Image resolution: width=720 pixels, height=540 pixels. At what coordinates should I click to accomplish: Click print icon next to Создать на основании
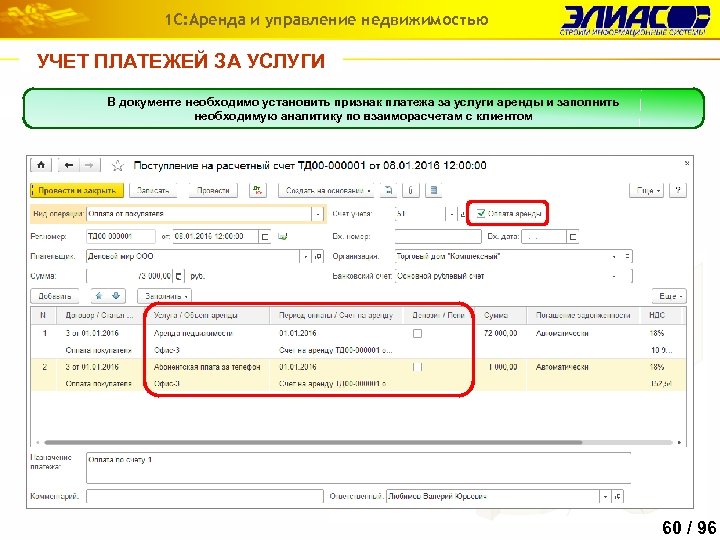[x=388, y=190]
